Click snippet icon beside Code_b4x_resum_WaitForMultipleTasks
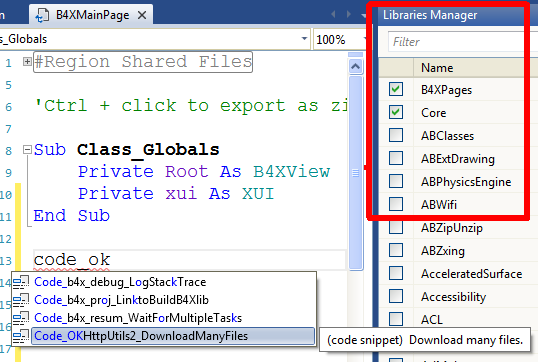The image size is (538, 362). coord(21,318)
